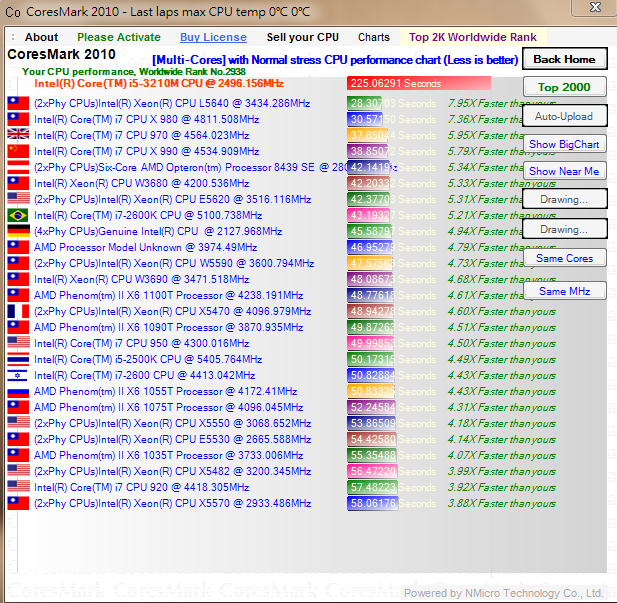
Task: Click the US flag beside Xeon X5482
Action: pyautogui.click(x=18, y=471)
